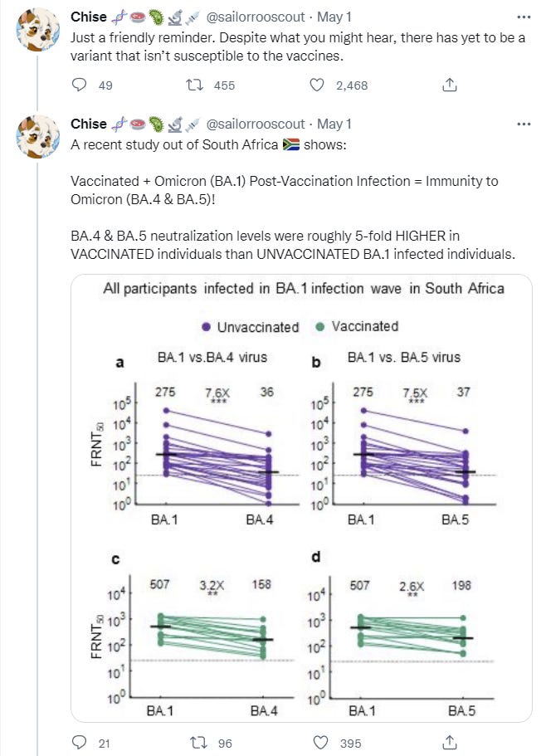Open Chise's avatar on the second tweet
Image resolution: width=541 pixels, height=756 pixels.
point(37,138)
